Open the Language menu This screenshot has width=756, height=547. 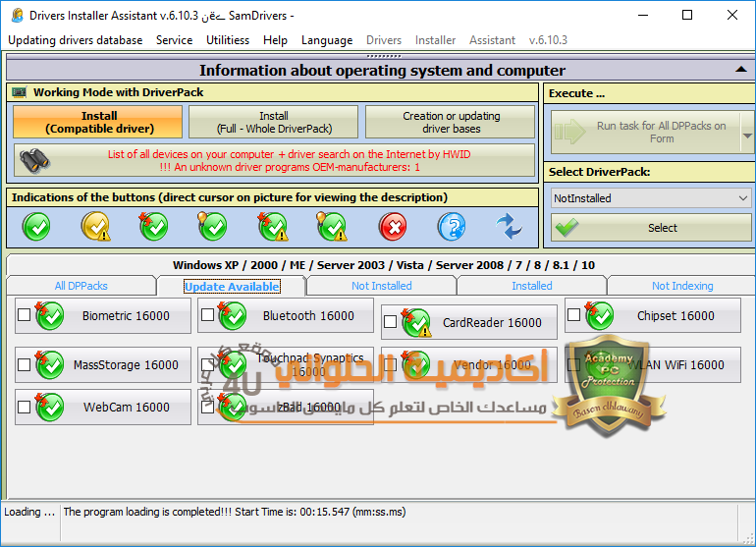[x=327, y=40]
